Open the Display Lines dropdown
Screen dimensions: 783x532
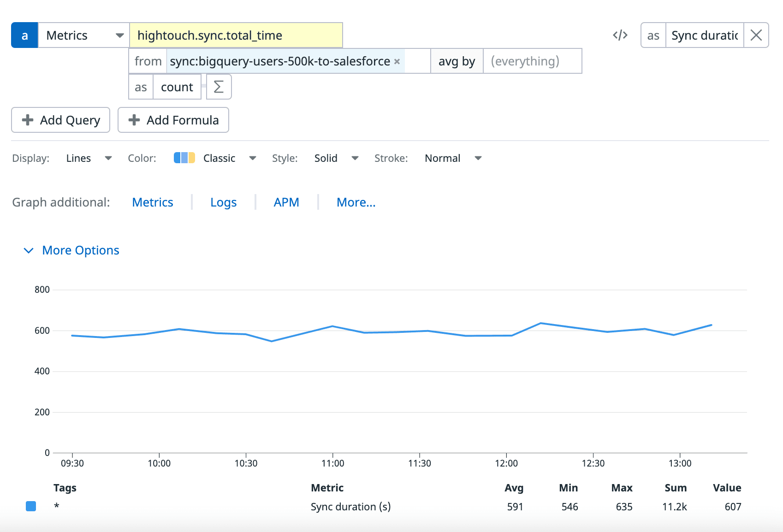(89, 159)
